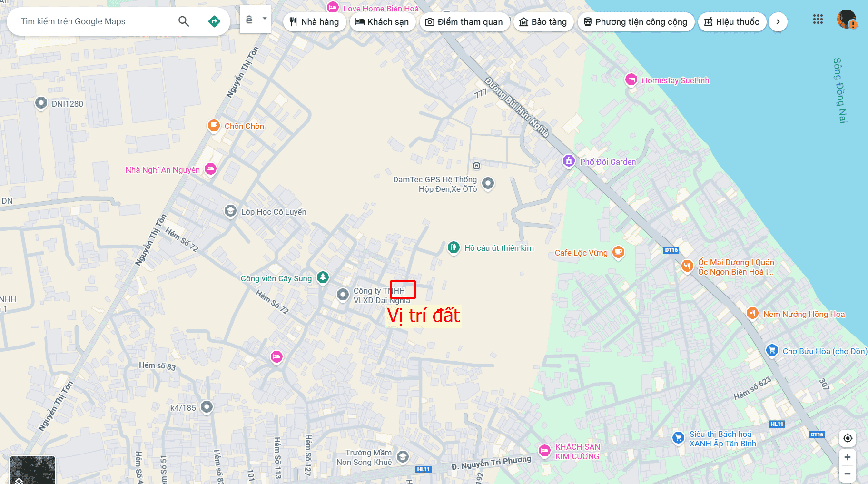This screenshot has width=868, height=484.
Task: Click the Cafe Lộc Vừng coffee pin
Action: pyautogui.click(x=618, y=252)
